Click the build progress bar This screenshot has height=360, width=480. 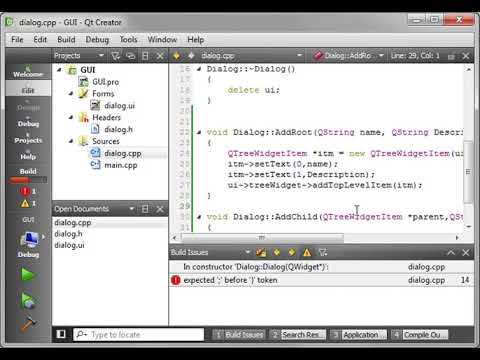pos(28,180)
